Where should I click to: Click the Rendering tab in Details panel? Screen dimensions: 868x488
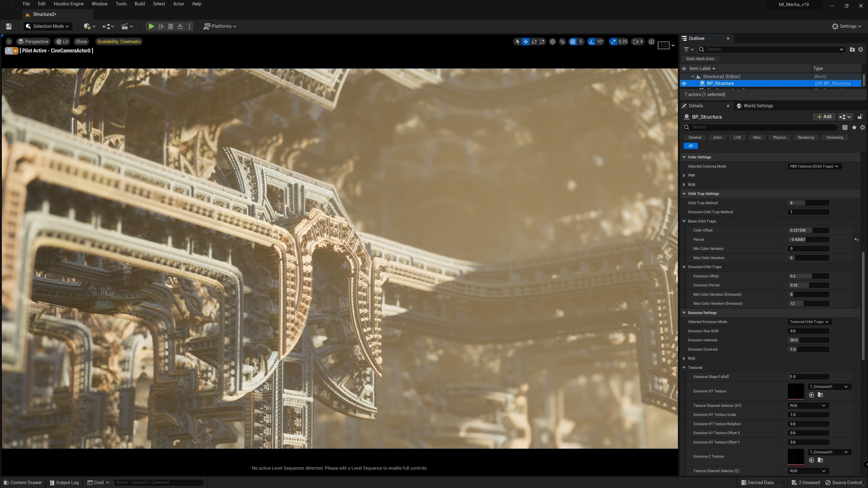click(x=806, y=138)
